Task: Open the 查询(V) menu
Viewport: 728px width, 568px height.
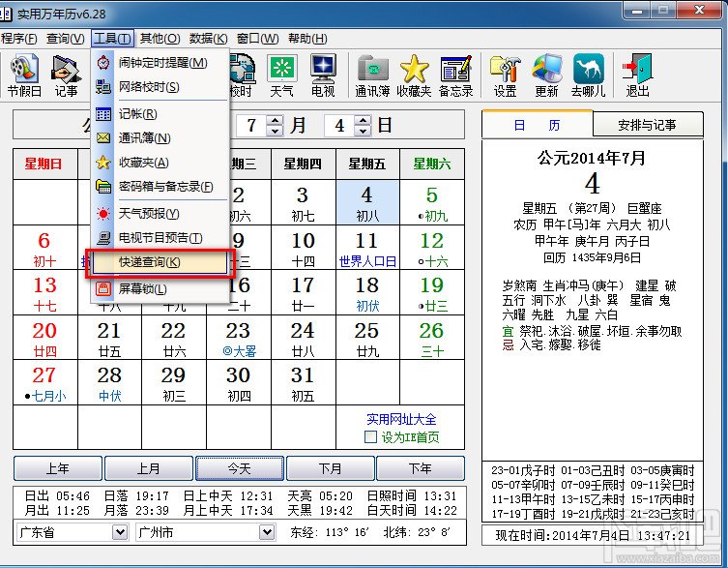Action: (66, 39)
